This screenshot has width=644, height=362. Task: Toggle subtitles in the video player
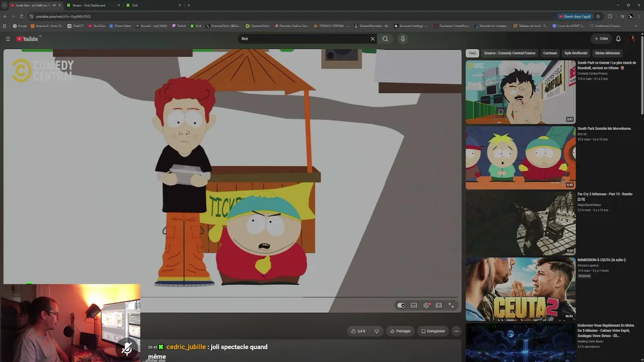pos(414,305)
